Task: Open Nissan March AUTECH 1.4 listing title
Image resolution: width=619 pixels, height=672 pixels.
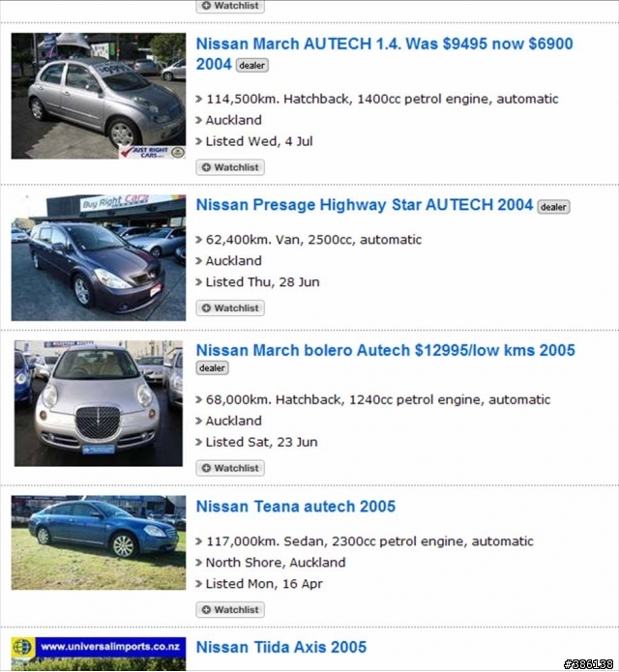Action: tap(384, 54)
